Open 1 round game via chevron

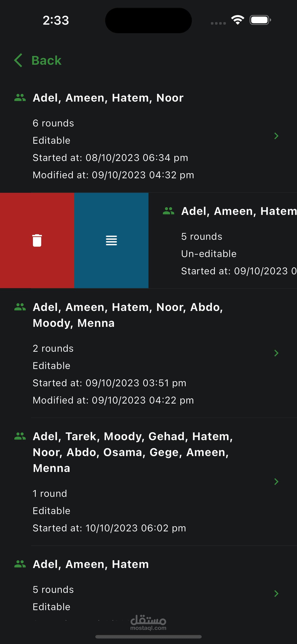point(276,481)
